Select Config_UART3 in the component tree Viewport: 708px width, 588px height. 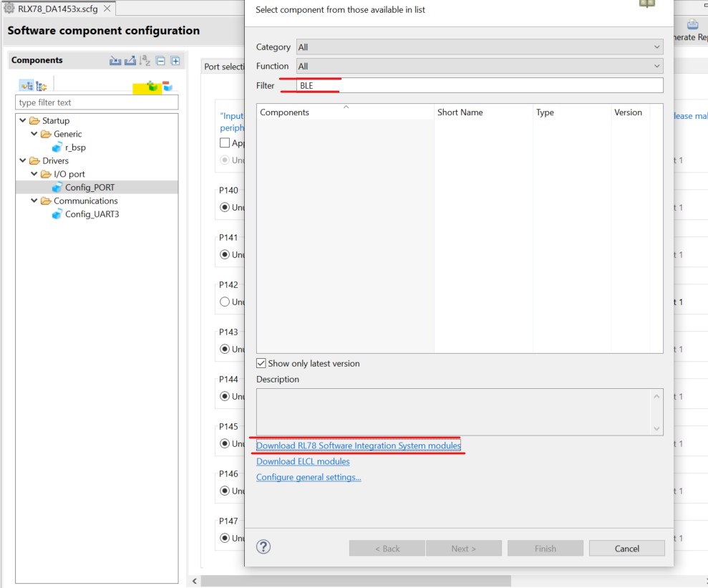coord(92,214)
